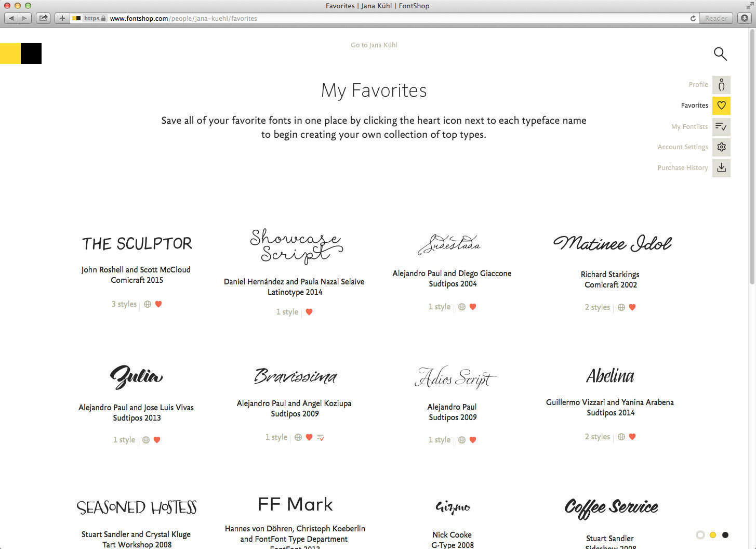The width and height of the screenshot is (756, 549).
Task: Open Seasoned Hostess typeface sample
Action: 137,507
